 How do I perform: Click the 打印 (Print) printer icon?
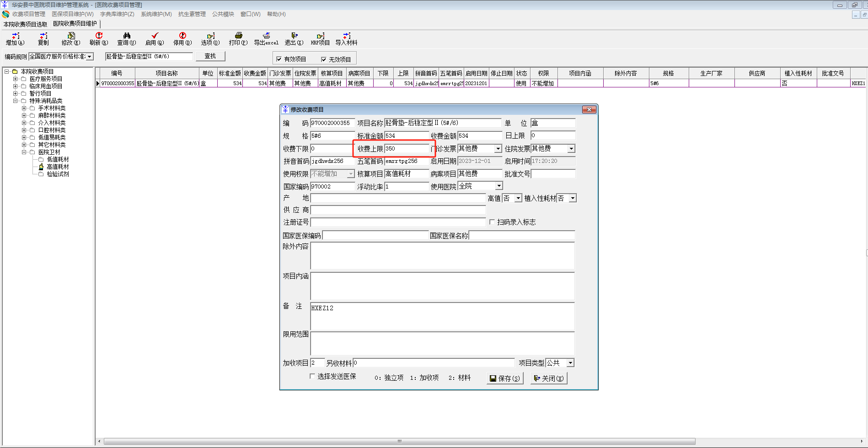pos(238,36)
